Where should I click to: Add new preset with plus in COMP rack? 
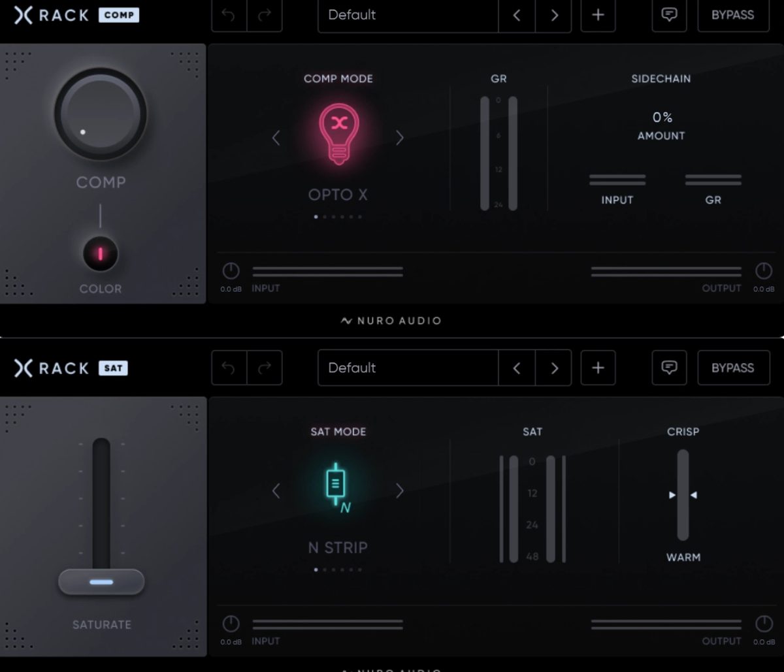click(598, 15)
